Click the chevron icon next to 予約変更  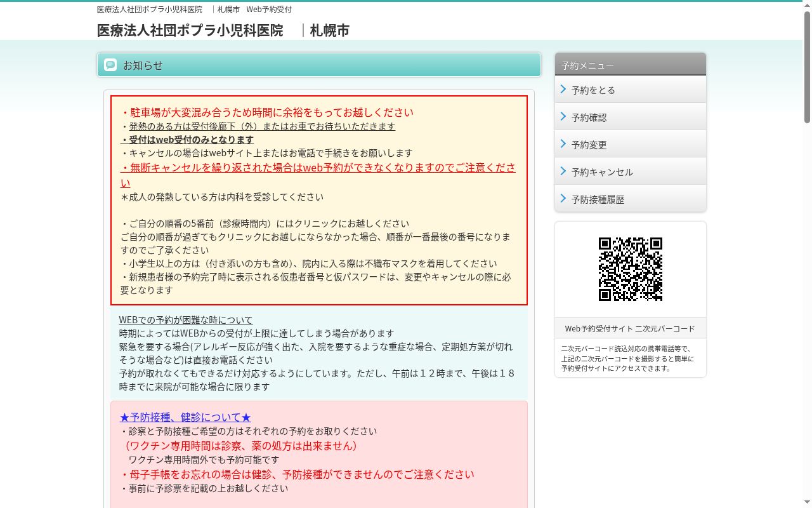click(x=563, y=144)
